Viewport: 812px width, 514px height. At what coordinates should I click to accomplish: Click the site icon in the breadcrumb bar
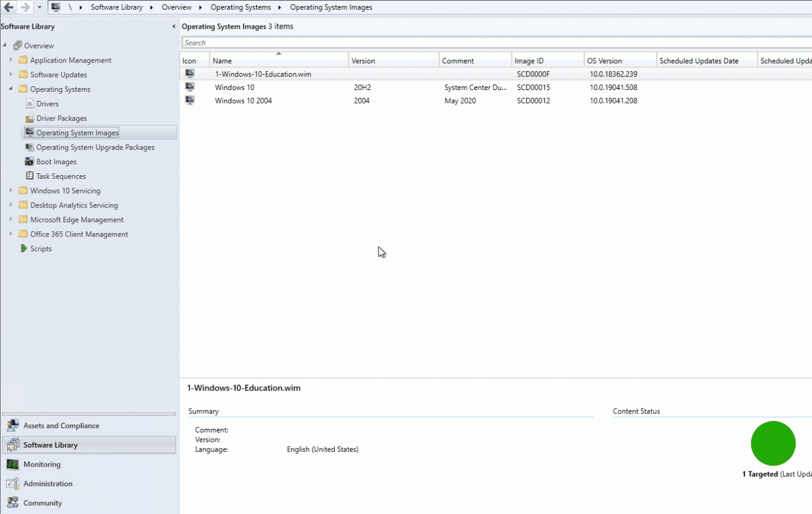pos(56,7)
